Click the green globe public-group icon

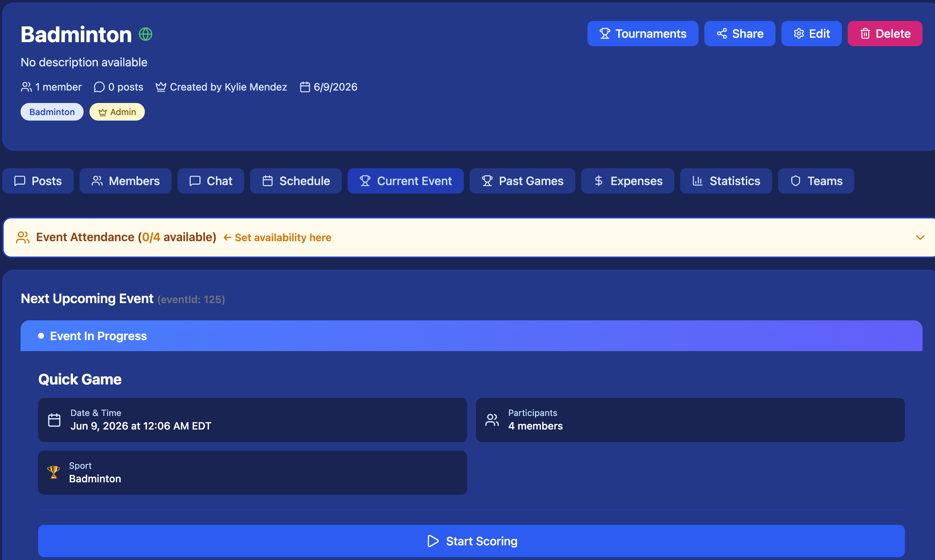pos(145,34)
